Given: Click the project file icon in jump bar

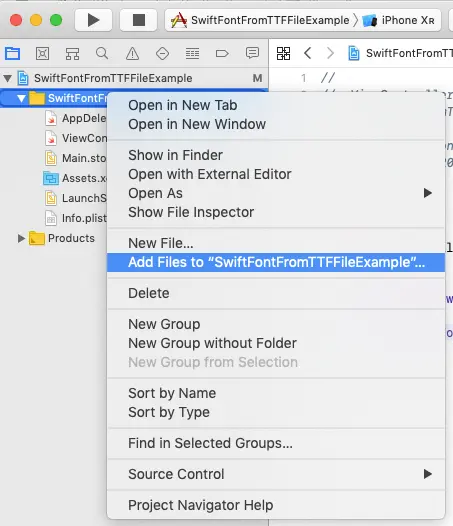Looking at the screenshot, I should coord(354,53).
